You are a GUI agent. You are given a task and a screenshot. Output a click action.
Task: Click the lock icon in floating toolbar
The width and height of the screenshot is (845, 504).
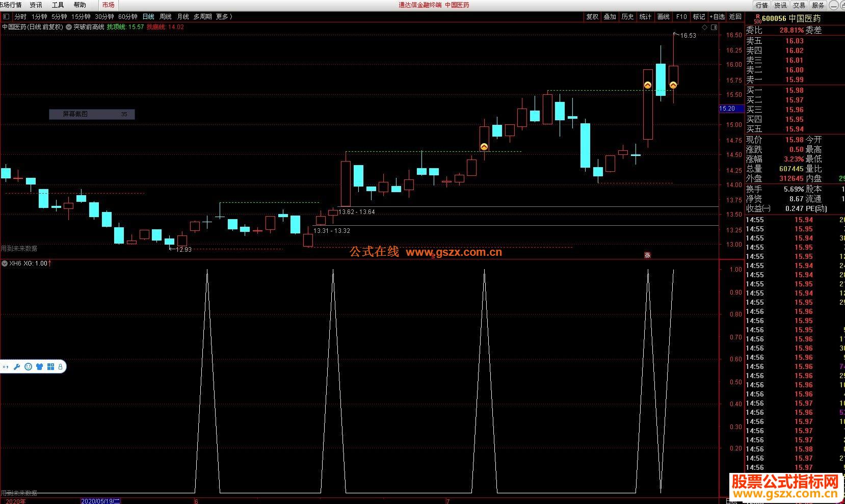tap(60, 366)
